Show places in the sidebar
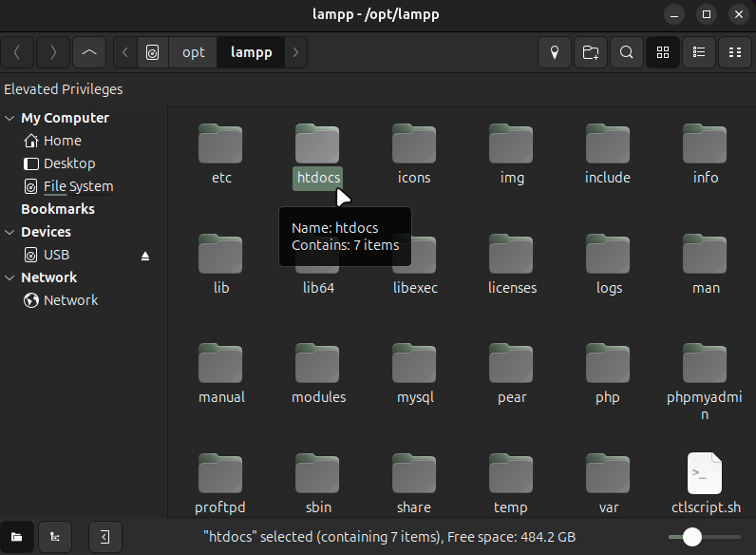The image size is (756, 555). pyautogui.click(x=17, y=537)
